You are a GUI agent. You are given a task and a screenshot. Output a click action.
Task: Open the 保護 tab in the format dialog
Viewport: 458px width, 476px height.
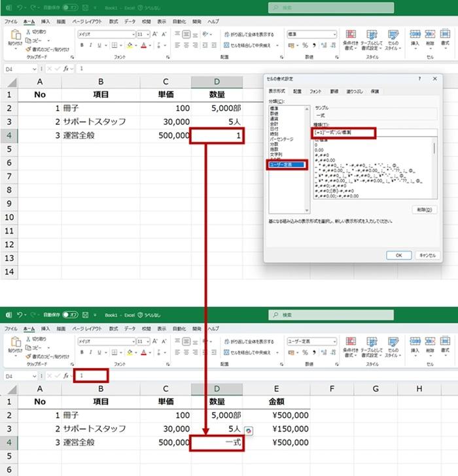(375, 92)
